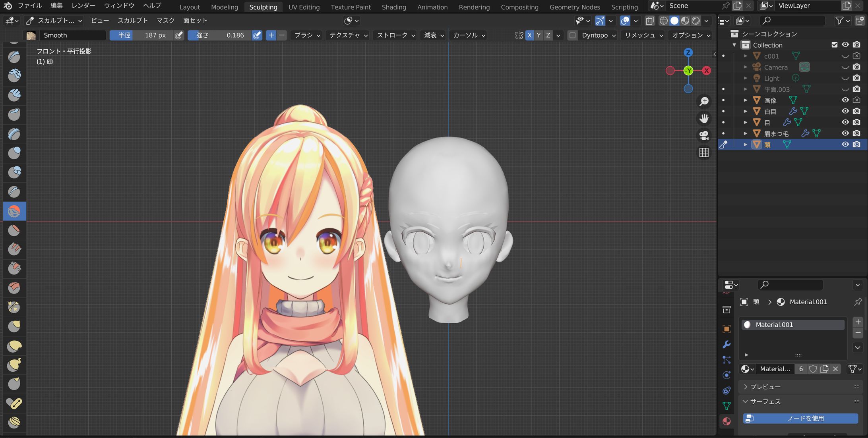Open the ストローク dropdown
Viewport: 868px width, 438px height.
395,35
